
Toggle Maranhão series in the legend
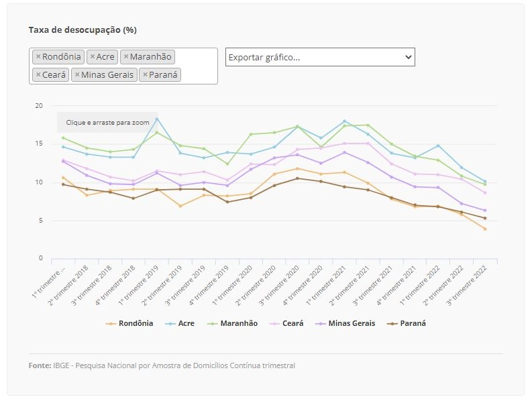coord(239,323)
